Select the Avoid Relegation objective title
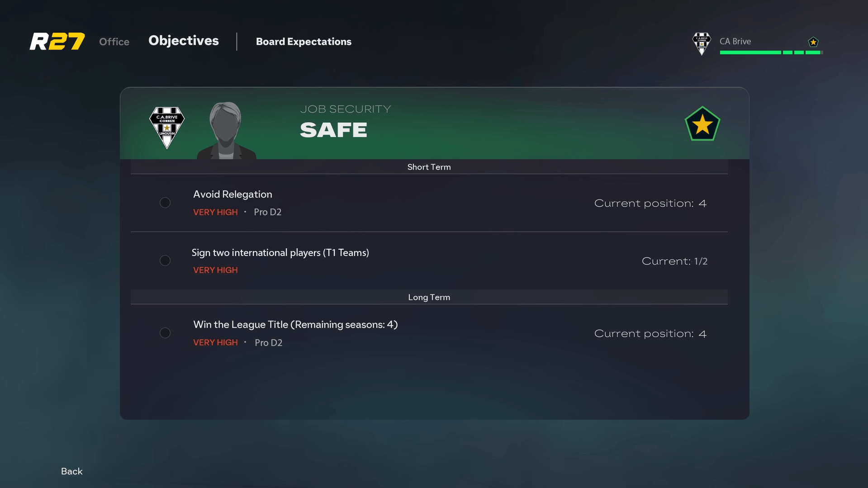The width and height of the screenshot is (868, 488). (232, 194)
